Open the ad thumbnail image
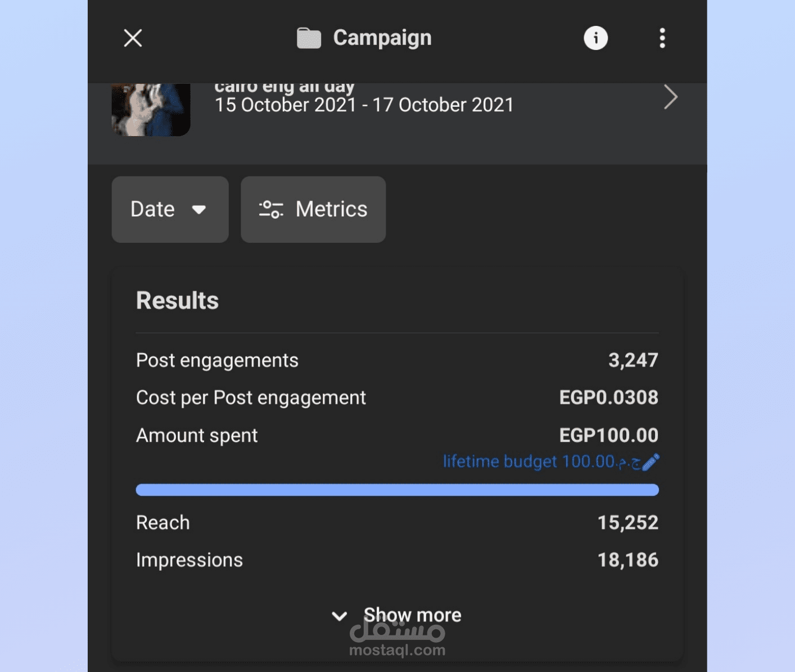This screenshot has height=672, width=795. 151,110
